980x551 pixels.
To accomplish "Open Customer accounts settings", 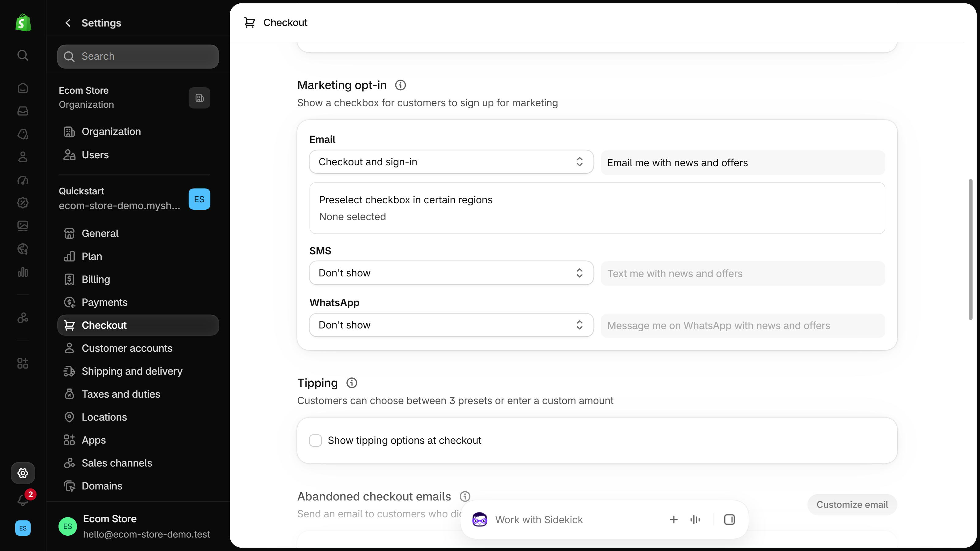I will click(x=138, y=348).
